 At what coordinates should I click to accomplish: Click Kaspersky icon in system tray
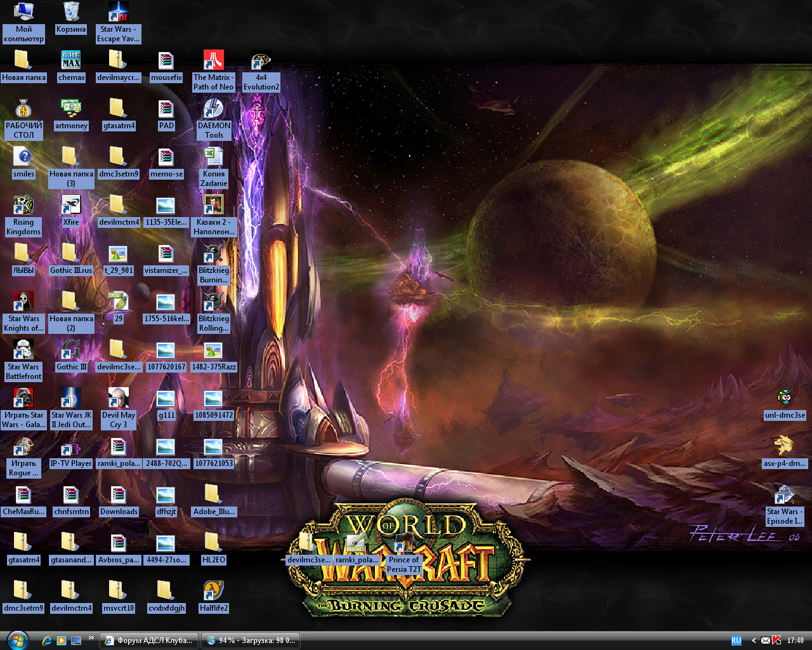coord(776,640)
